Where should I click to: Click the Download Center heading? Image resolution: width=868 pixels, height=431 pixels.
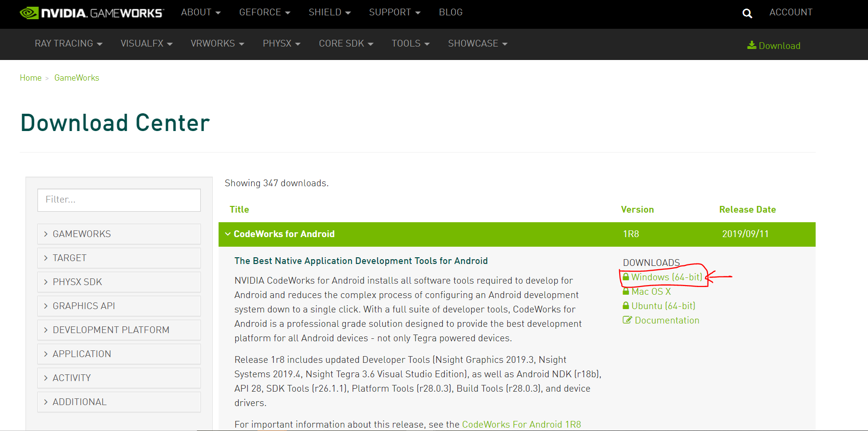[x=115, y=123]
